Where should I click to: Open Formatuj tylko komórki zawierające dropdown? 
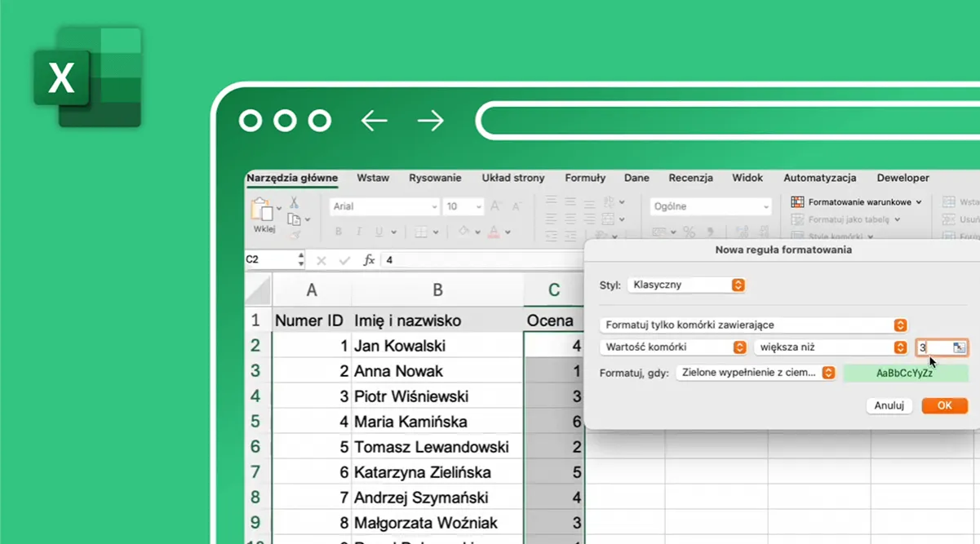pyautogui.click(x=753, y=325)
